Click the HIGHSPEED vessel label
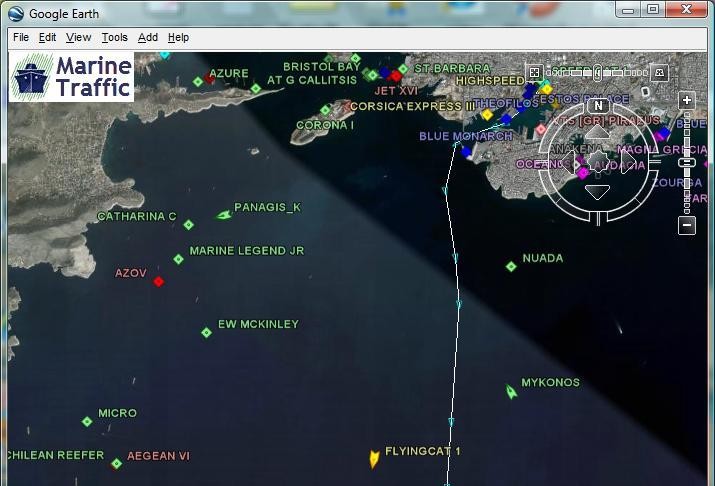715x486 pixels. (x=490, y=81)
